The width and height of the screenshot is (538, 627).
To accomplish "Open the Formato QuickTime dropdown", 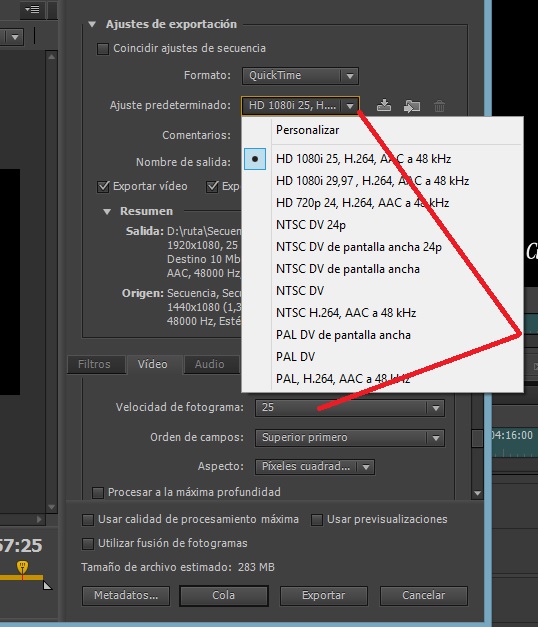I will click(x=300, y=76).
